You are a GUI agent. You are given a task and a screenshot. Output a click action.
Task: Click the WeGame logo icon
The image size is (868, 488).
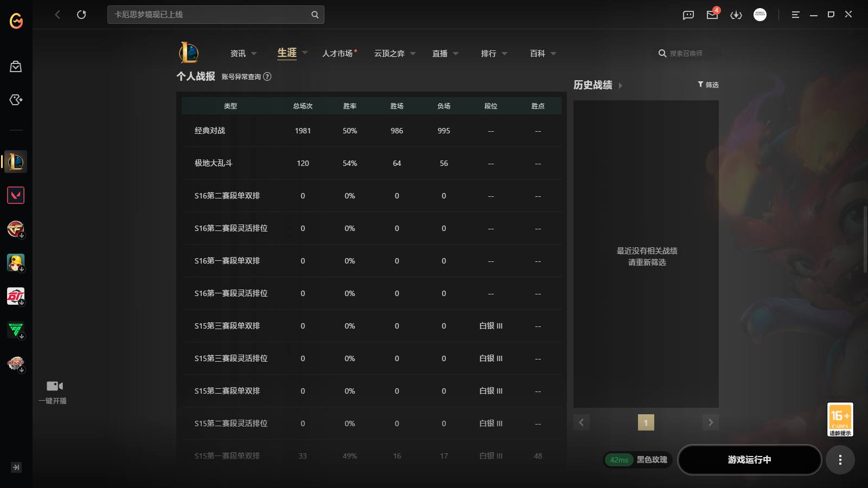pos(16,21)
